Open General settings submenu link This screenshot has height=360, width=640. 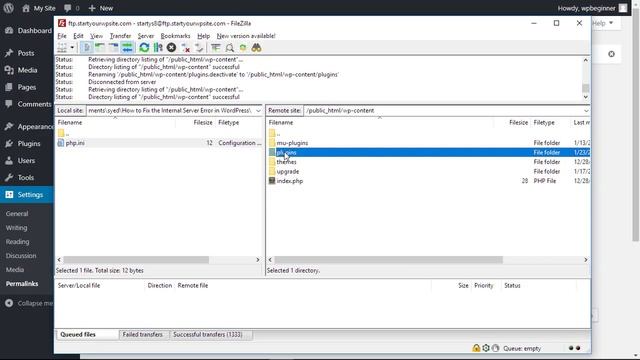coord(17,213)
